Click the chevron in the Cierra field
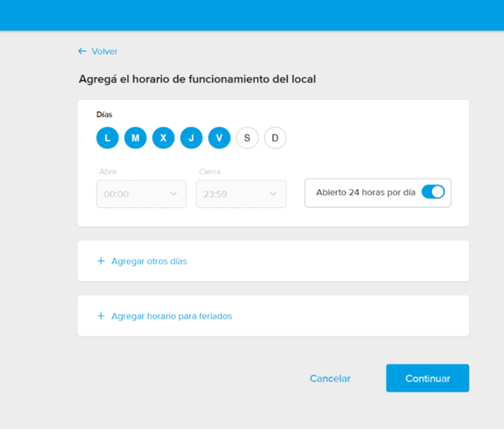The height and width of the screenshot is (429, 504). 273,194
